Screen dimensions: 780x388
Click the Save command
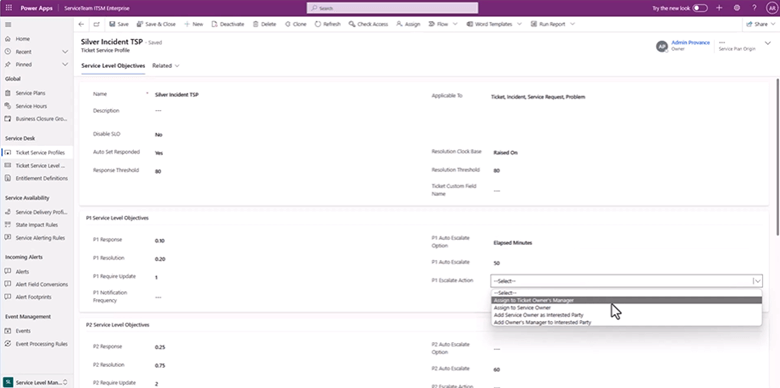click(119, 24)
